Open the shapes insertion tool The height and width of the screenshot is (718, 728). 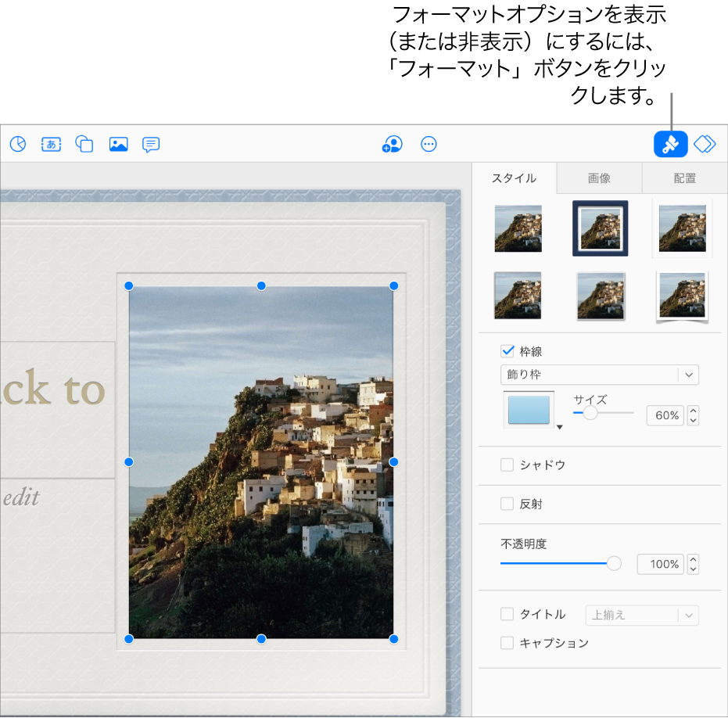tap(84, 144)
